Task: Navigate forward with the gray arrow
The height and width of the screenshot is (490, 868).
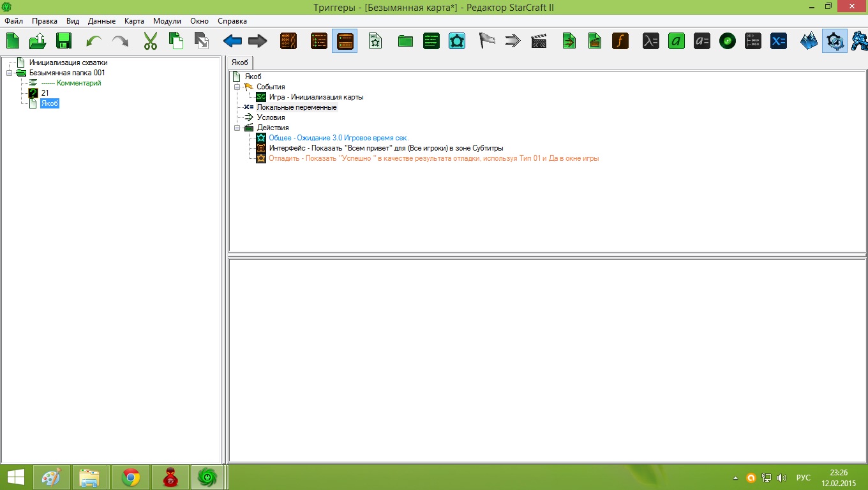Action: [258, 41]
